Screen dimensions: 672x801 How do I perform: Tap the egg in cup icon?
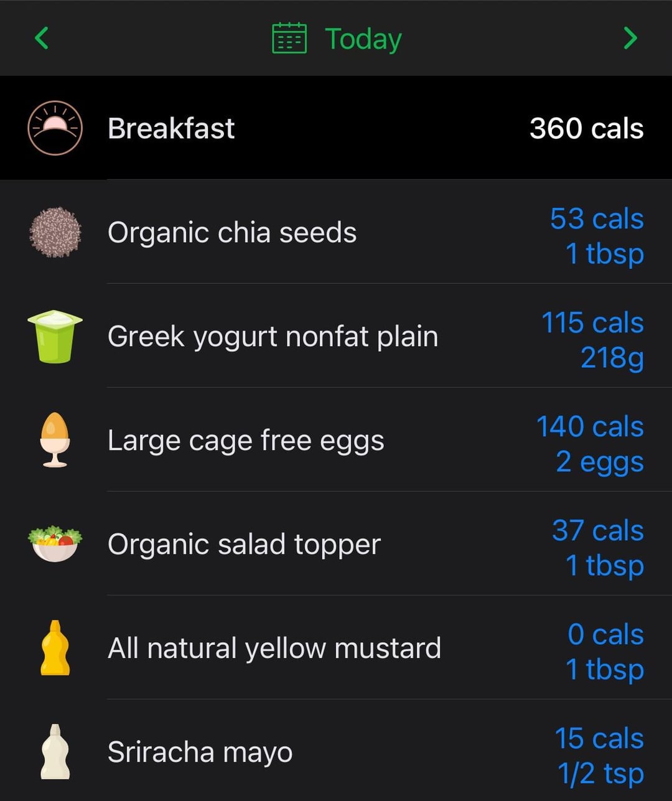point(55,439)
